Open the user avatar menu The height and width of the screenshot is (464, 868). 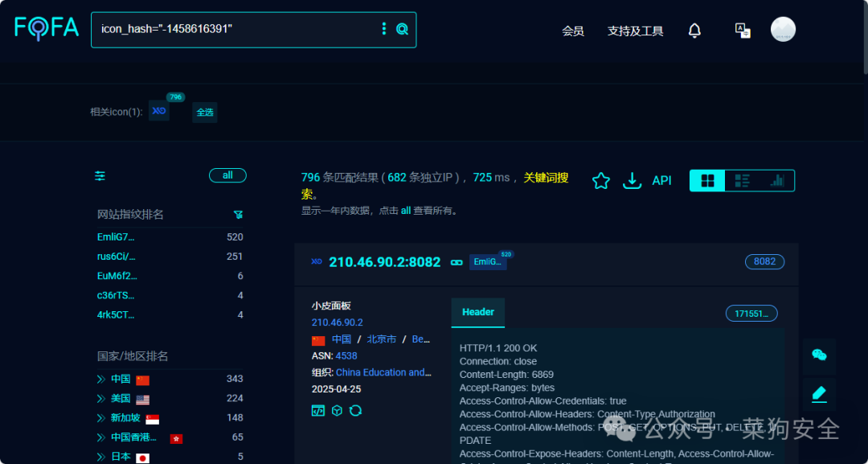click(783, 29)
